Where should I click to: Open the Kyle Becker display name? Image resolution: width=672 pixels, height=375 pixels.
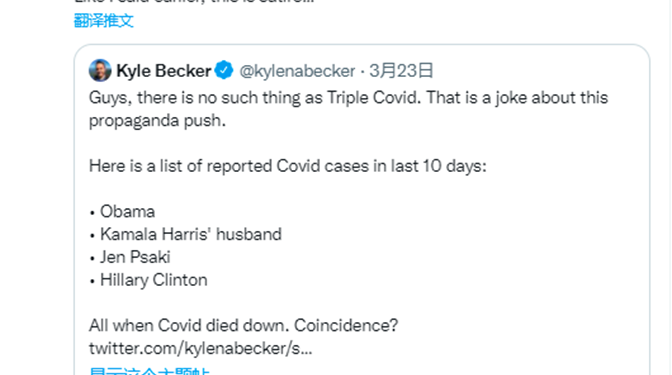164,71
